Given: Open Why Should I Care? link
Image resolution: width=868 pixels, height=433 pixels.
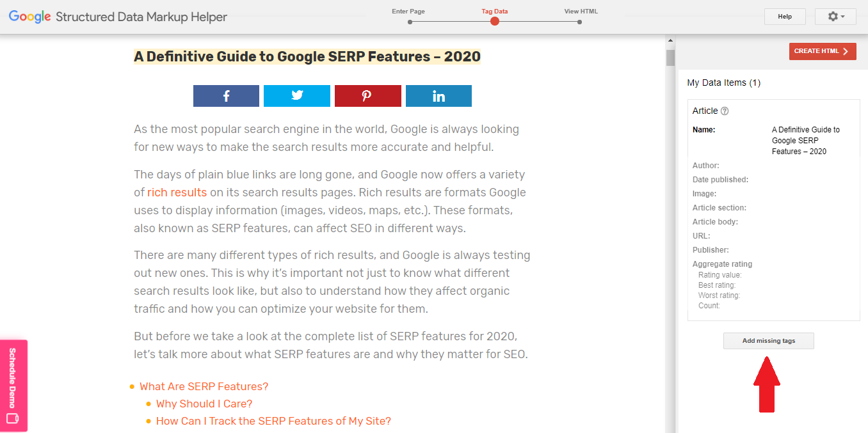Looking at the screenshot, I should click(x=204, y=404).
